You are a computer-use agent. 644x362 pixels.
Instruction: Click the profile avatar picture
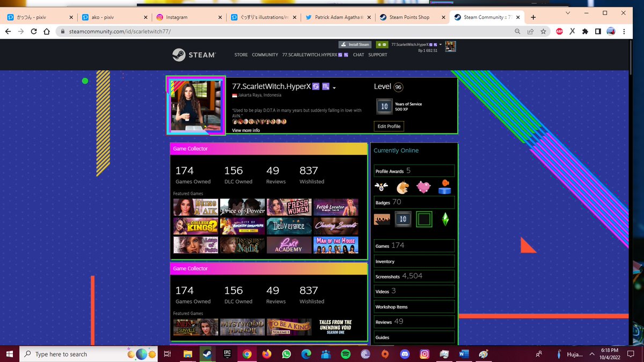click(x=195, y=105)
